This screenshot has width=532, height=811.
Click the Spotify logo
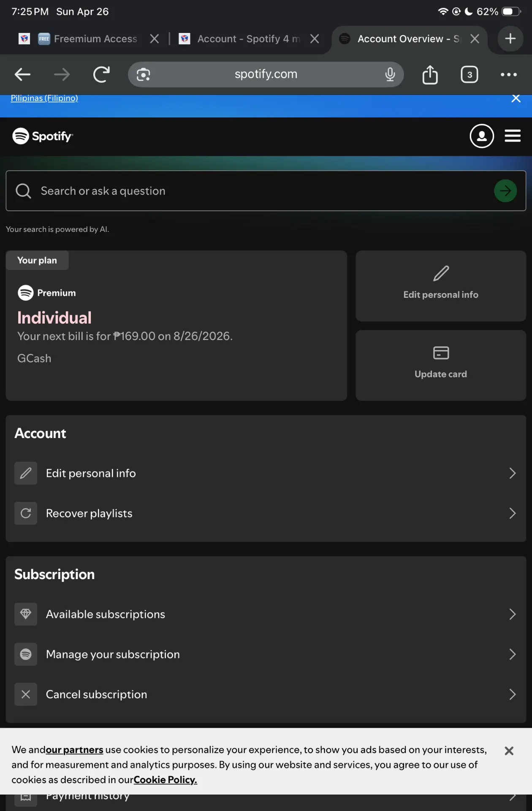(43, 136)
